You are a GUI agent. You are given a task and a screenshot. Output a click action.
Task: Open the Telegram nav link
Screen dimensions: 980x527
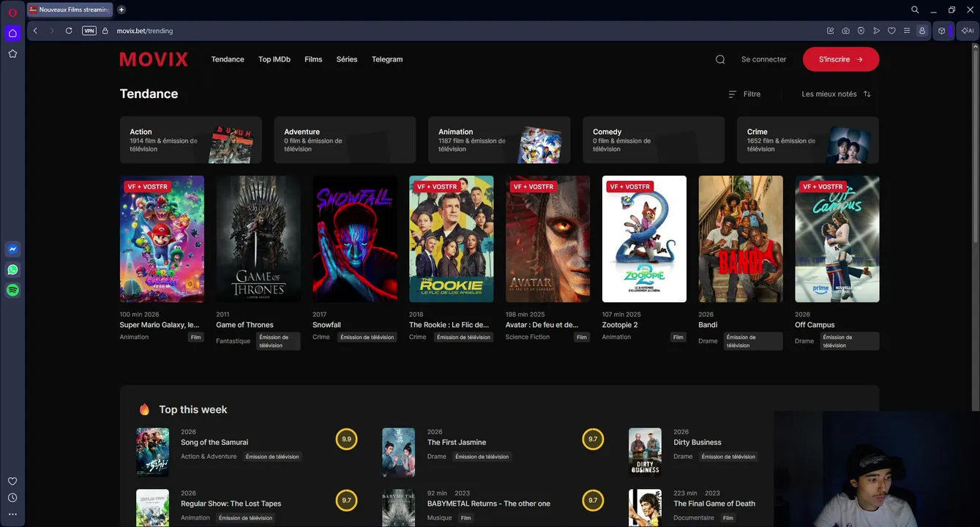coord(387,59)
